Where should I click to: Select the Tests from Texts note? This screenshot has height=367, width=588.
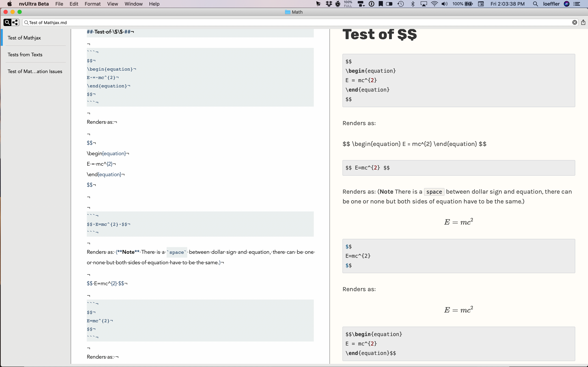[x=25, y=55]
